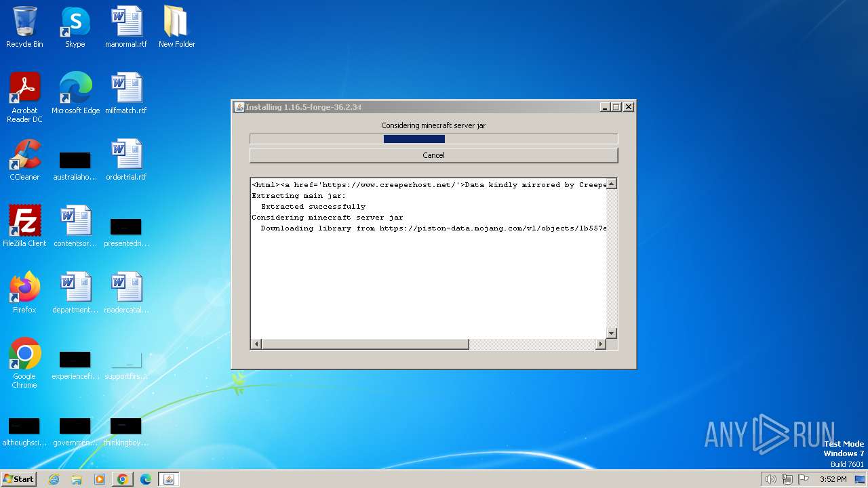The image size is (868, 488).
Task: Open Action Center flag tray icon
Action: [x=804, y=479]
